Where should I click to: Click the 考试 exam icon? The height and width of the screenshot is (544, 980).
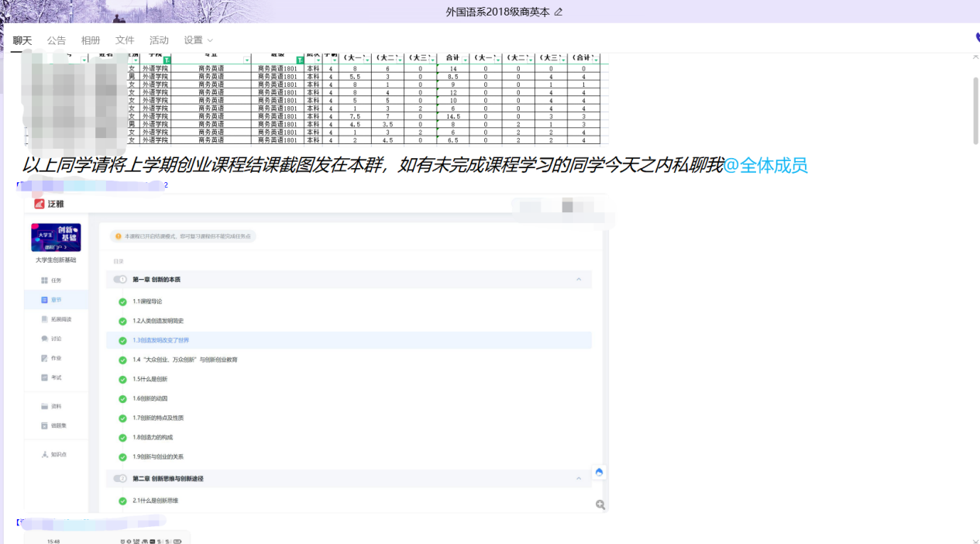click(44, 377)
